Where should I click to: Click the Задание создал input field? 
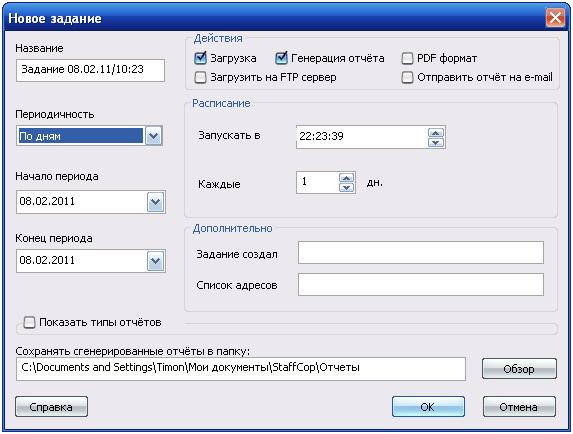421,252
